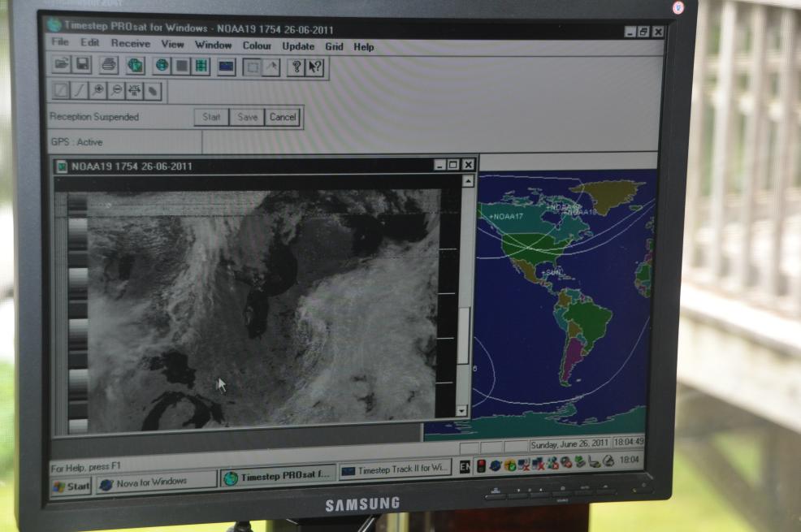The width and height of the screenshot is (801, 532).
Task: Click the Save button beside Start
Action: pyautogui.click(x=247, y=117)
